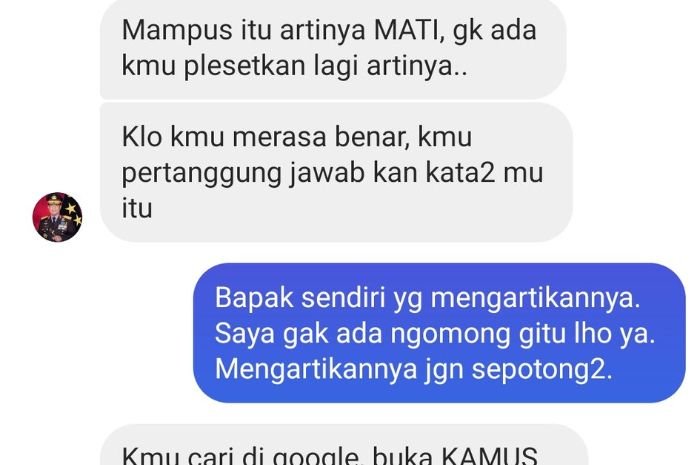Tap the 'kmu plesetkan lagi artinya..' text line
The width and height of the screenshot is (700, 465).
295,66
